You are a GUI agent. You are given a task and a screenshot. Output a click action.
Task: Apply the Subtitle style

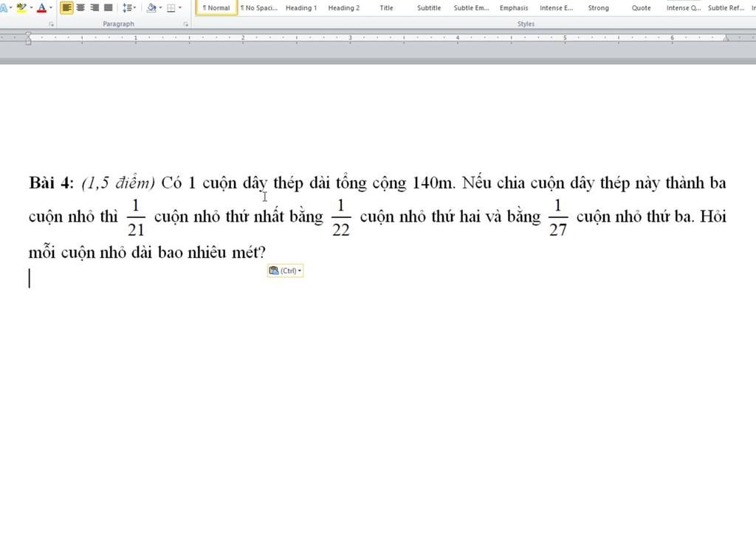click(x=429, y=7)
